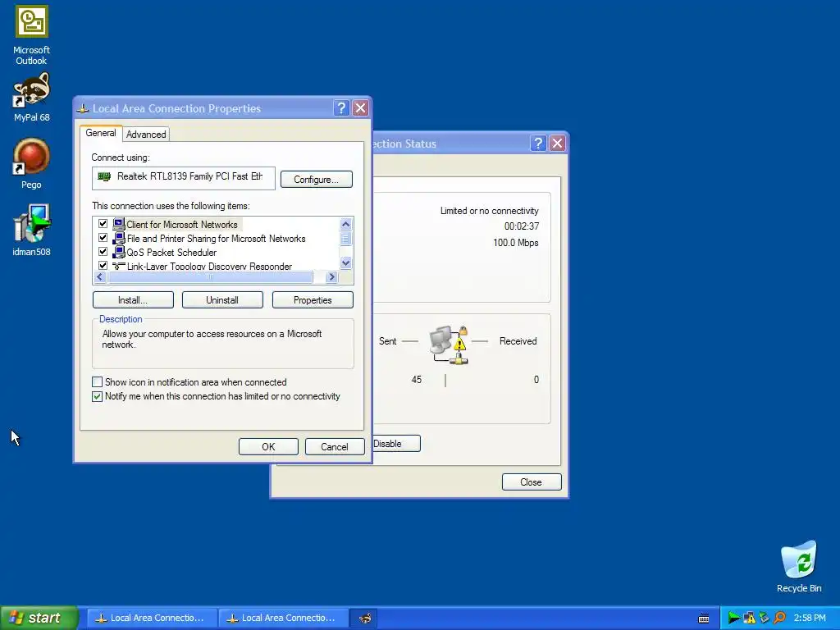This screenshot has width=840, height=630.
Task: Click the Properties window help question-mark button
Action: point(341,108)
